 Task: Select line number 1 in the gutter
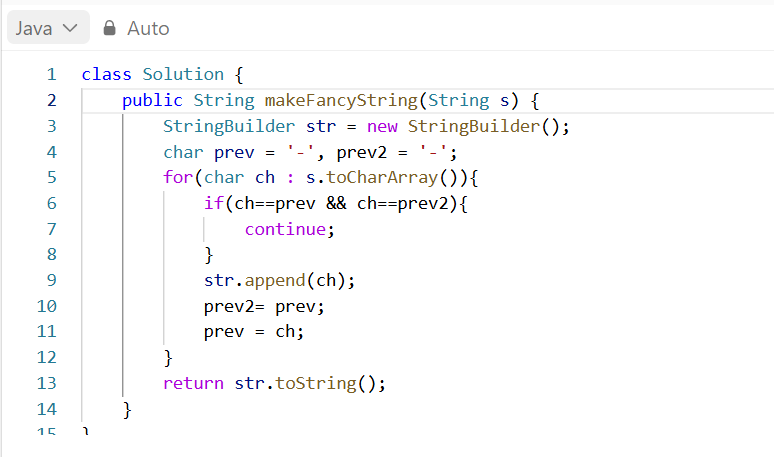click(x=52, y=75)
